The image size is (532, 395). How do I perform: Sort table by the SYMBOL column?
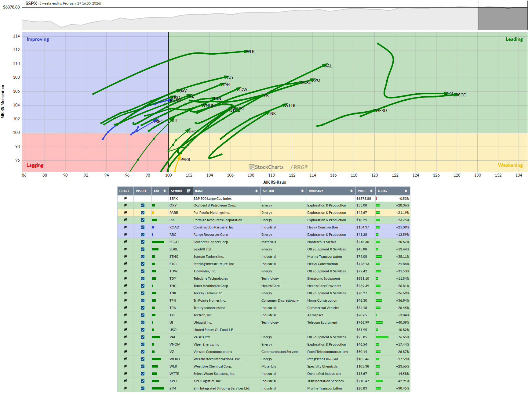180,191
